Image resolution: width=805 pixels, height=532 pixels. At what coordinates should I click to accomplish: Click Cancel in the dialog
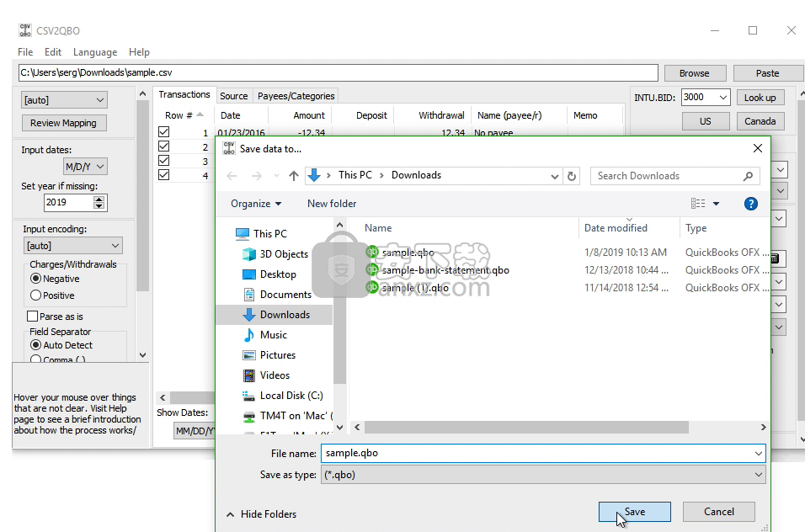pos(719,512)
